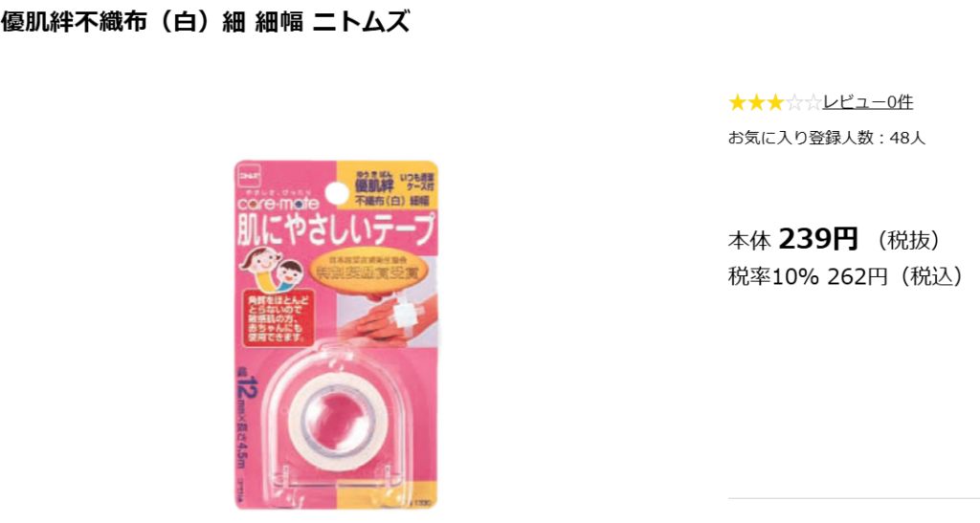Click the 税率10% 262円（税込） price line
Image resolution: width=980 pixels, height=523 pixels.
[x=847, y=276]
